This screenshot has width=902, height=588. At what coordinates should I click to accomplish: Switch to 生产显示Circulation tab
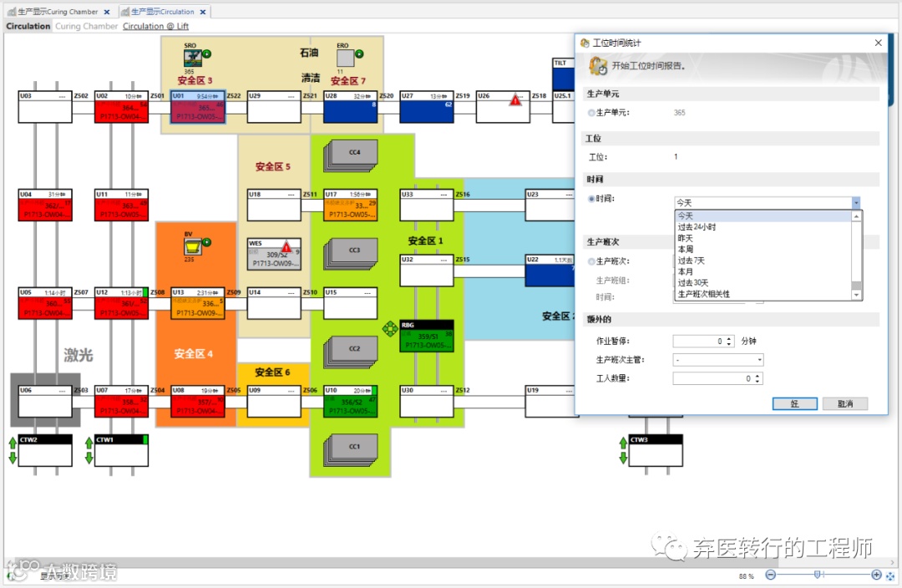(162, 12)
